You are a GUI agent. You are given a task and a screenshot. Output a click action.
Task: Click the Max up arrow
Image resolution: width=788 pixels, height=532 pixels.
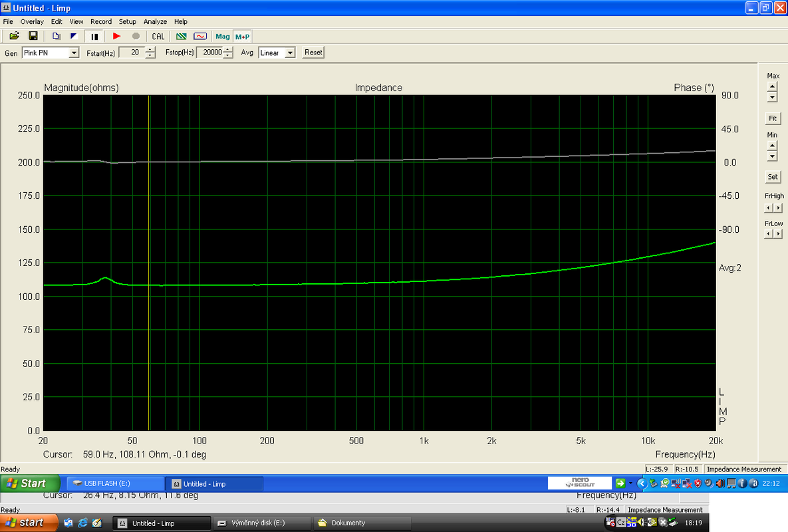[773, 86]
